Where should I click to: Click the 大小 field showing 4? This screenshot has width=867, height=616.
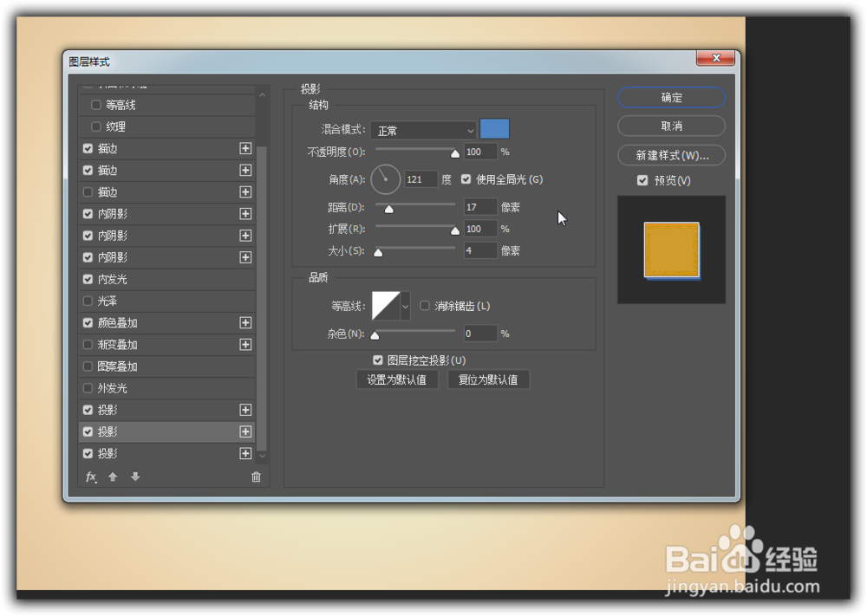tap(480, 250)
